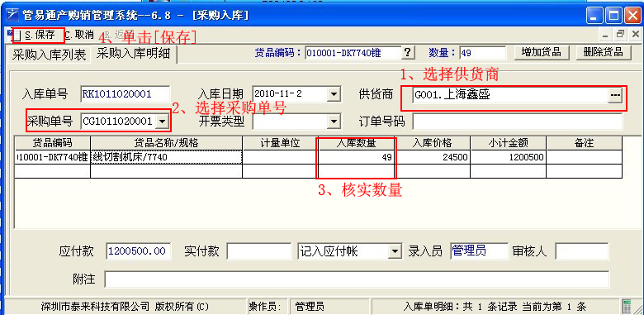This screenshot has height=315, width=644.
Task: Click the 货品编码 input field at top
Action: (x=353, y=53)
